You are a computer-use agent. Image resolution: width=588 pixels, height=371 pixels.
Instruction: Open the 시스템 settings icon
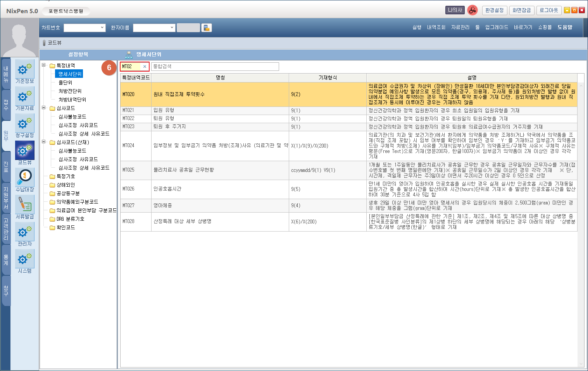pyautogui.click(x=25, y=259)
